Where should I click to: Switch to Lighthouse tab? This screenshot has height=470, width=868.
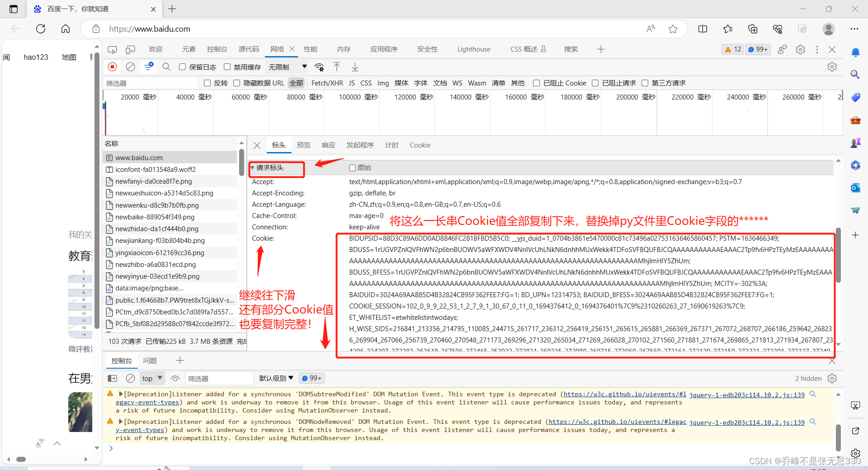pyautogui.click(x=474, y=49)
